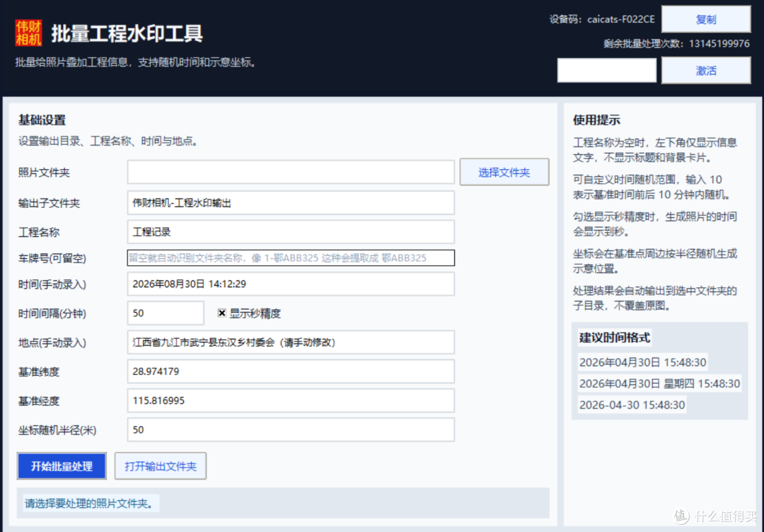Click time format 2026-04-30 15:48:30
The width and height of the screenshot is (764, 532).
(x=632, y=405)
